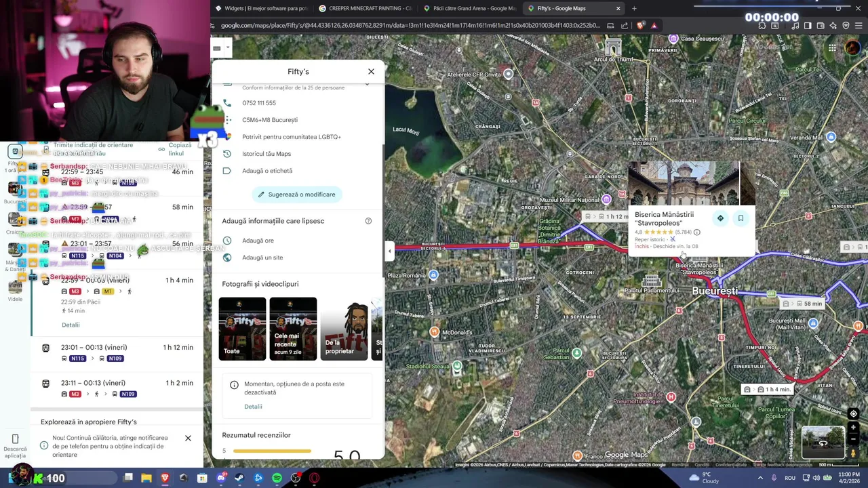
Task: Expand the info section chevron under Fifty's title
Action: 367,84
